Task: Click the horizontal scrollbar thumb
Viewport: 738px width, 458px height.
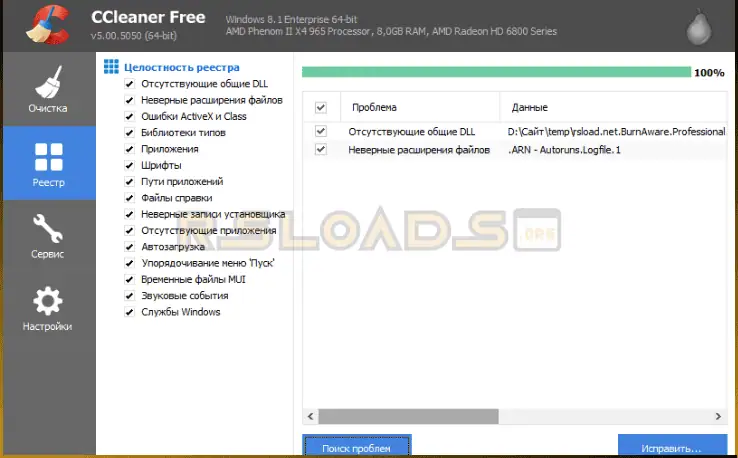Action: pos(409,416)
